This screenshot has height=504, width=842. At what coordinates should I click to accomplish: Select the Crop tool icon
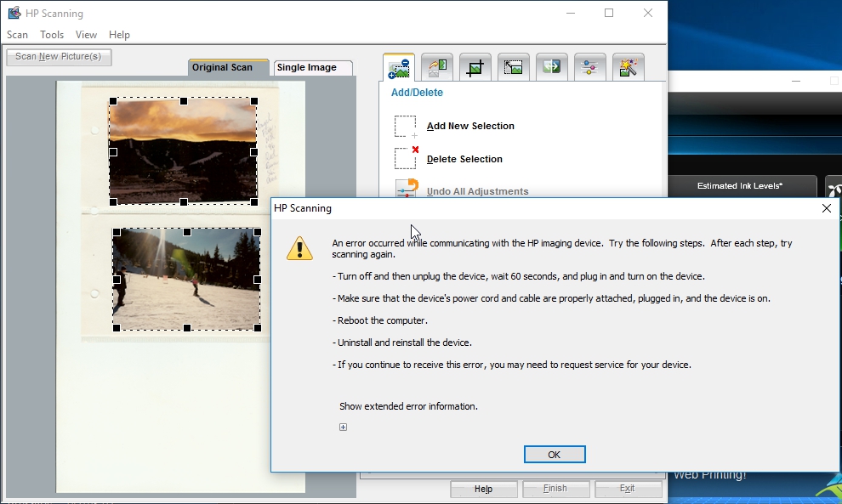475,66
